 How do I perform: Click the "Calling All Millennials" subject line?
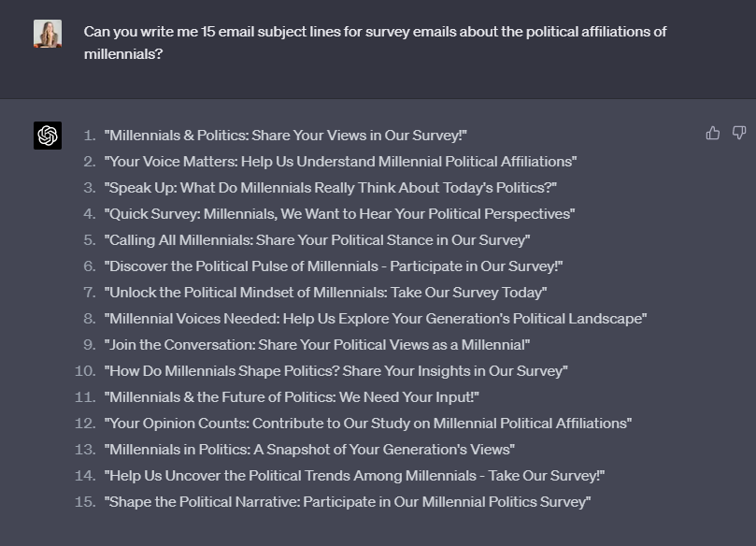[317, 240]
